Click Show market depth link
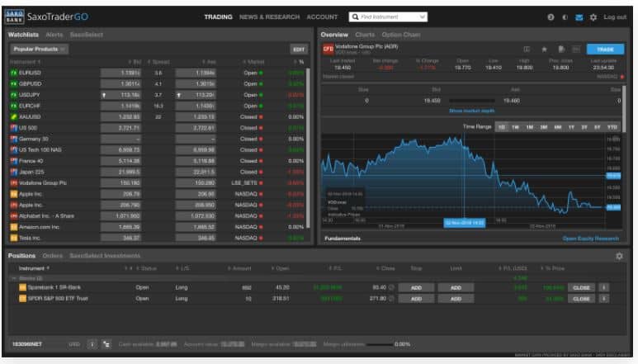The width and height of the screenshot is (638, 364). (471, 111)
